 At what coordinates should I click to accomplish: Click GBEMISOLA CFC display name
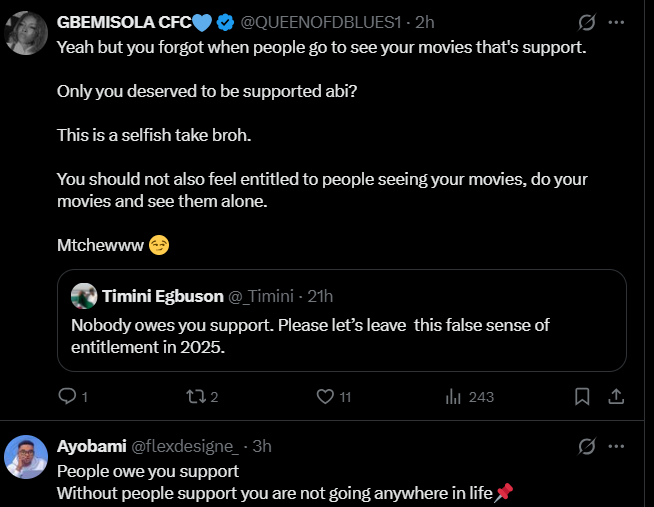click(x=123, y=22)
